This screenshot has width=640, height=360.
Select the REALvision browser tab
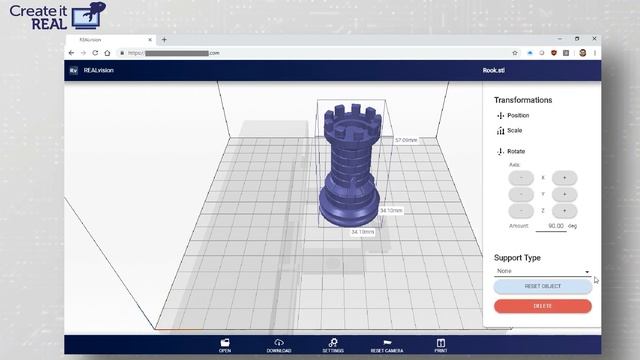coord(110,40)
